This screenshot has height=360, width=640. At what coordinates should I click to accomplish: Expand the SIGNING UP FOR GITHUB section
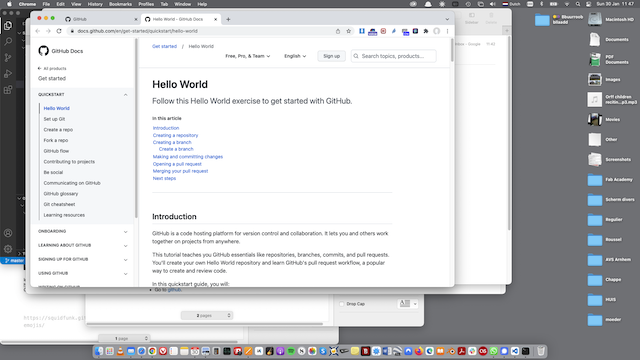[125, 260]
